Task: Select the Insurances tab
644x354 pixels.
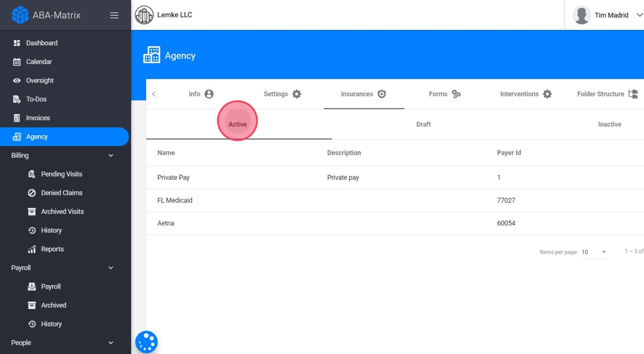Action: pos(364,94)
